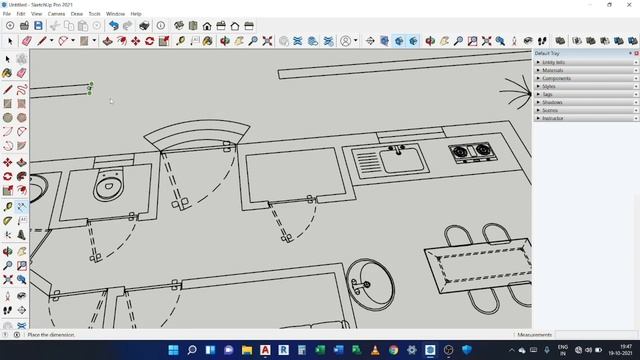The width and height of the screenshot is (640, 360).
Task: Select the Offset tool in the left palette
Action: (x=22, y=190)
